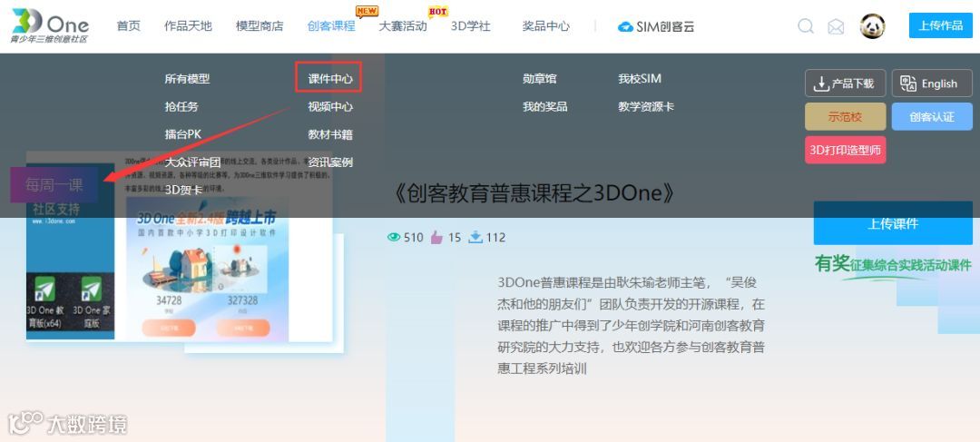Click the SIM创客云 cloud icon
Viewport: 980px width, 442px height.
pyautogui.click(x=625, y=27)
